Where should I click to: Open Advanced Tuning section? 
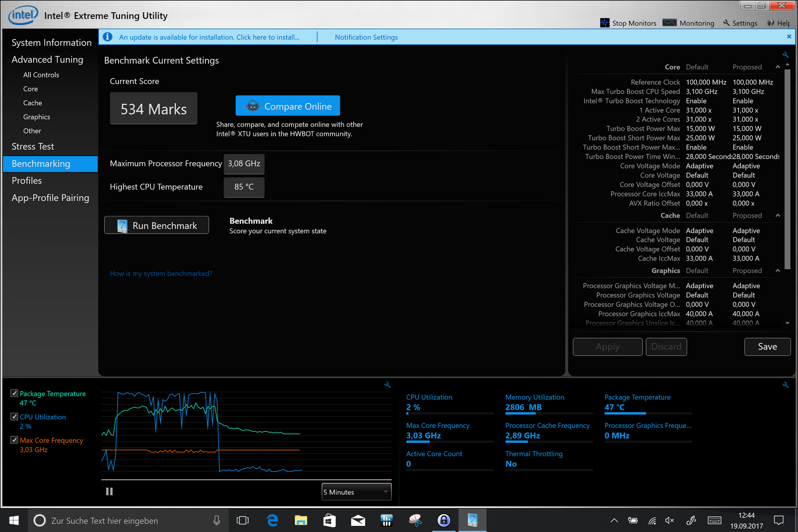pos(47,59)
